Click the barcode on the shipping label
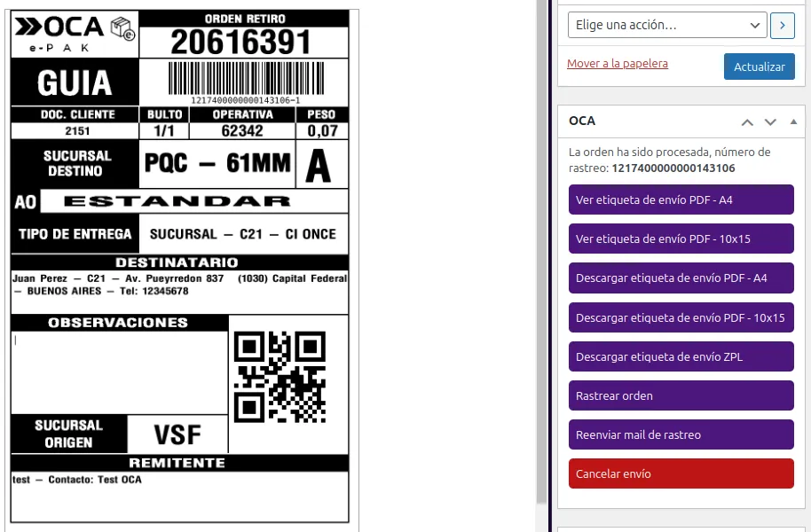 click(x=245, y=78)
